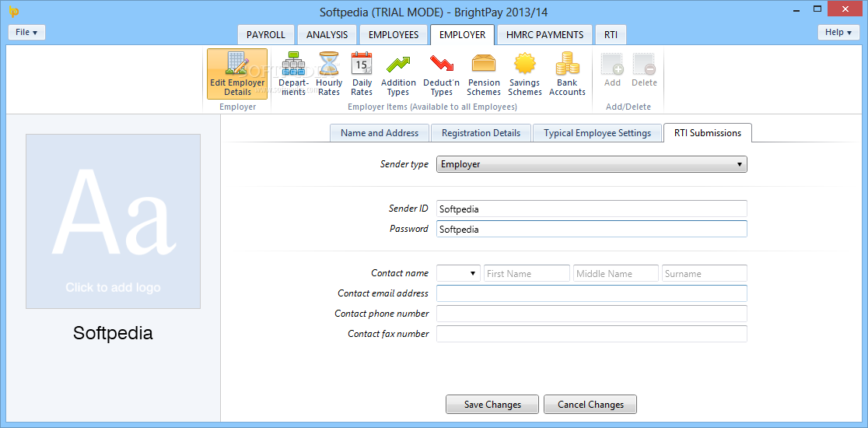Focus the Contact fax number field
Viewport: 868px width, 428px height.
pyautogui.click(x=591, y=334)
